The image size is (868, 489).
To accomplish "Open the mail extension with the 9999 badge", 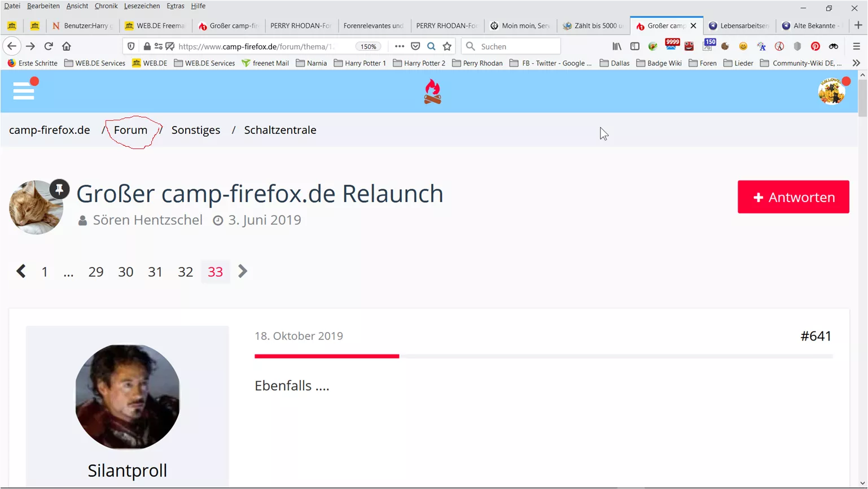I will click(x=672, y=45).
